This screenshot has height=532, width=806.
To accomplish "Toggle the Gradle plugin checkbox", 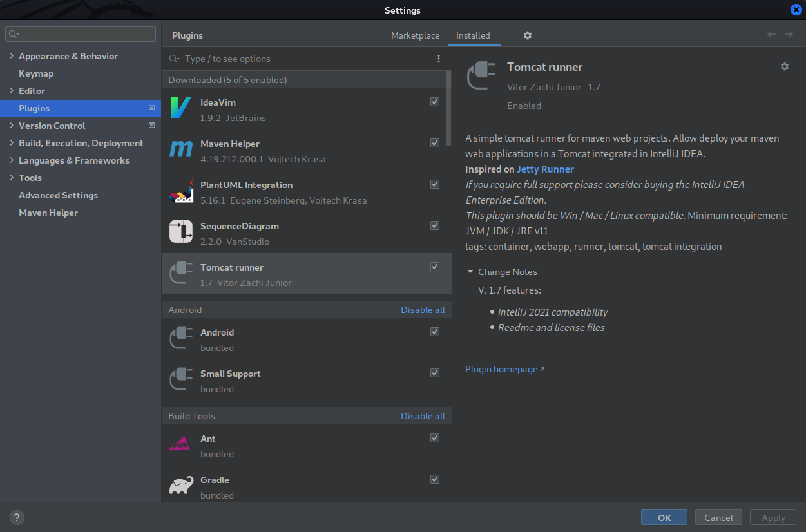I will (x=435, y=479).
